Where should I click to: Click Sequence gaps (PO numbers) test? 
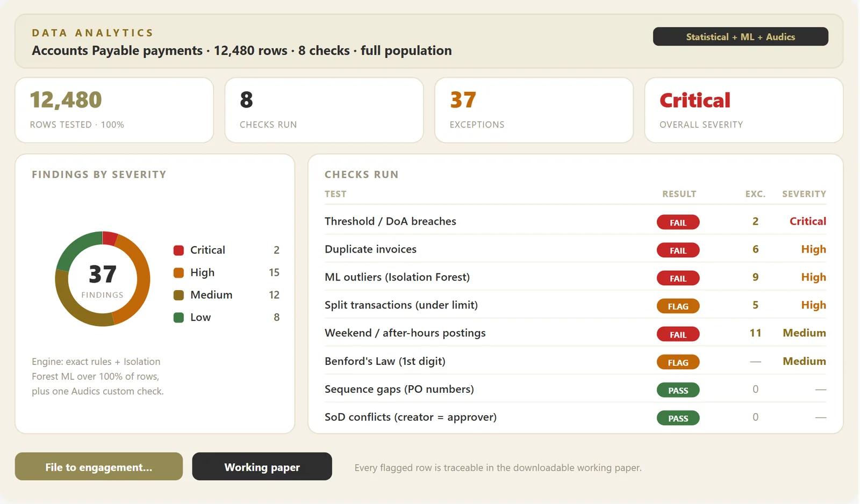click(x=399, y=389)
